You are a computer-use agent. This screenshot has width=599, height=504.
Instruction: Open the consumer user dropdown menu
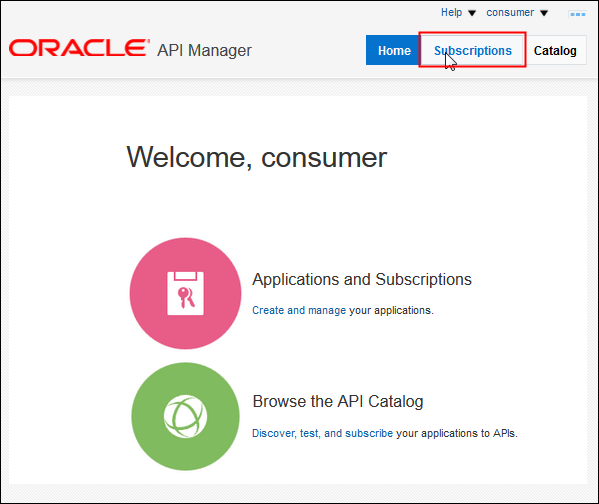coord(517,13)
